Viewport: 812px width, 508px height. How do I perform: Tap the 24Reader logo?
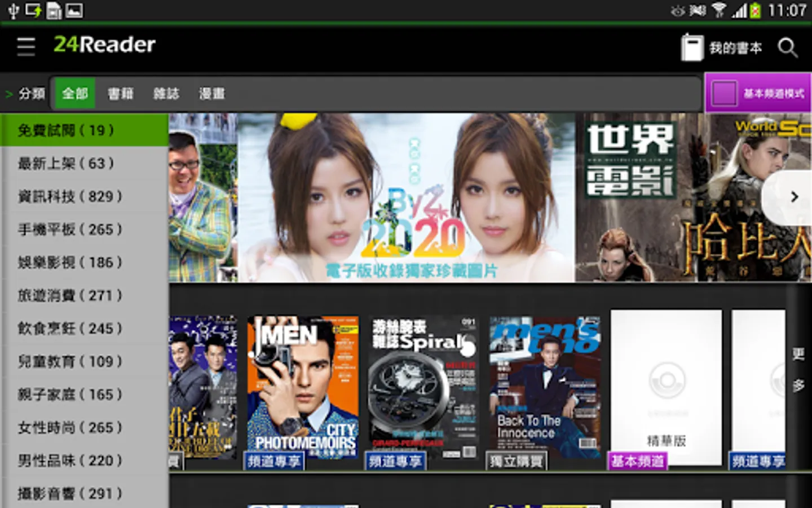104,45
